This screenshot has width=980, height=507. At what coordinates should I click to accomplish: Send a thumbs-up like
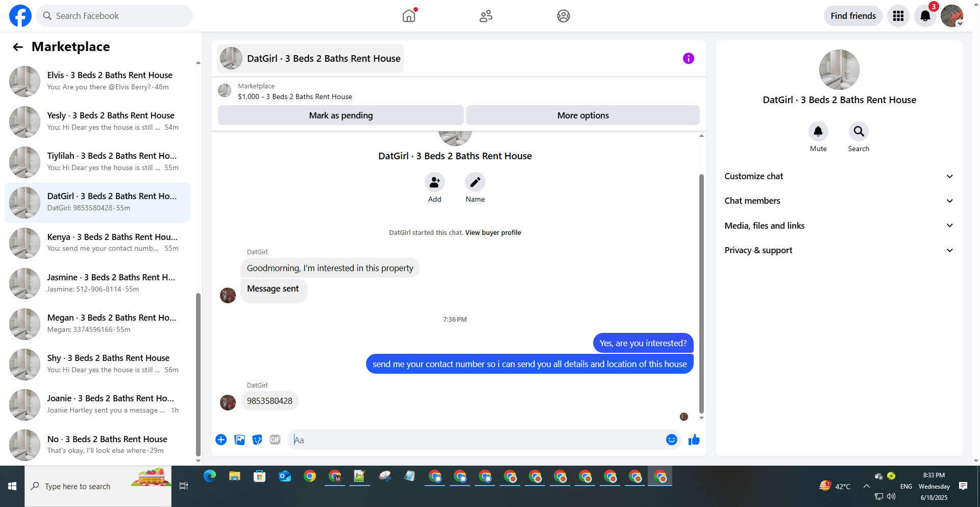(694, 440)
